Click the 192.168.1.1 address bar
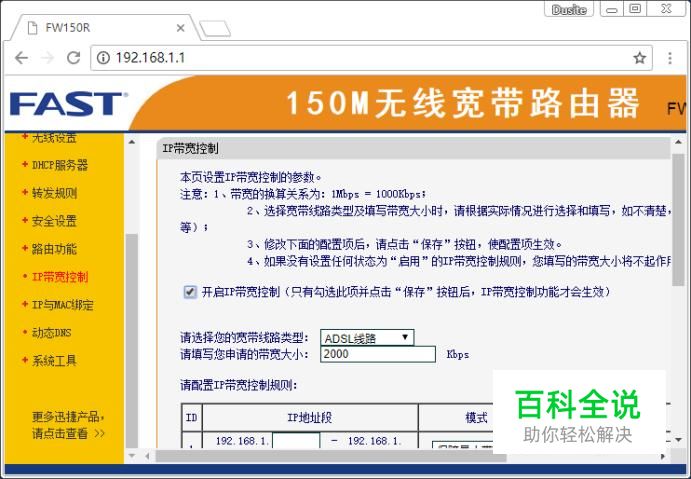 (x=371, y=58)
